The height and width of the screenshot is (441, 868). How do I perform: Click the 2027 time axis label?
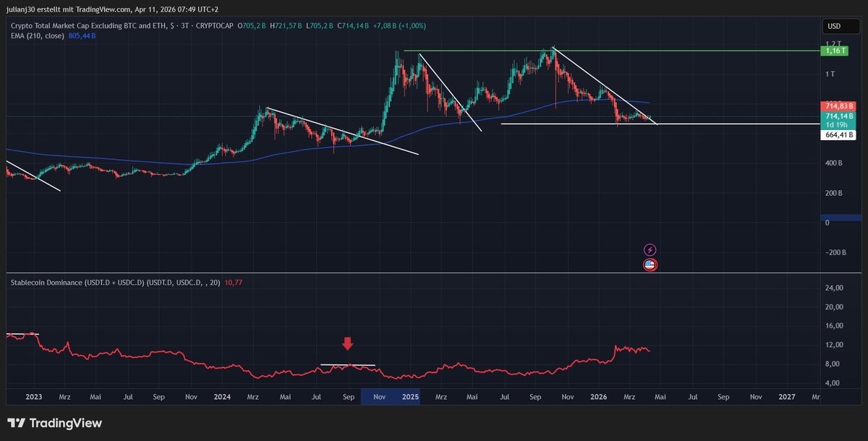[x=786, y=397]
